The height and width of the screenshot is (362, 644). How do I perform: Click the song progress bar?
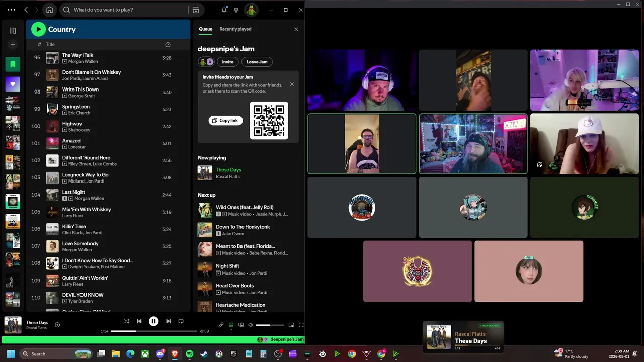point(154,331)
